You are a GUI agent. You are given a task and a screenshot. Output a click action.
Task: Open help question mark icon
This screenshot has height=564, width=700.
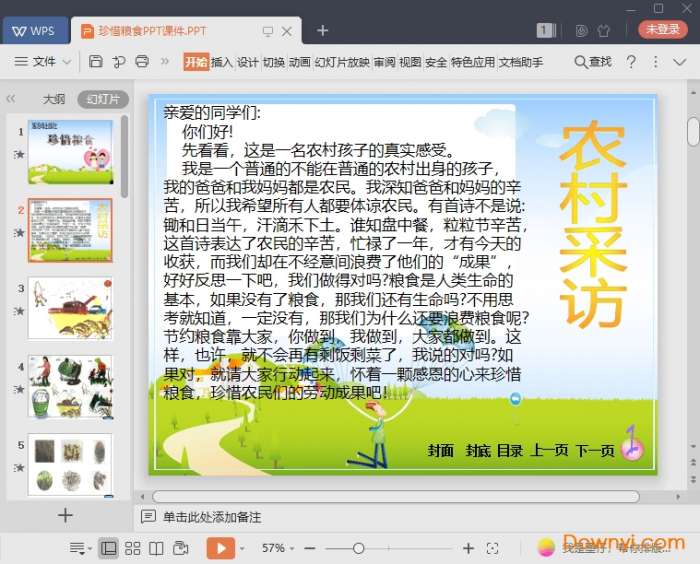coord(631,62)
